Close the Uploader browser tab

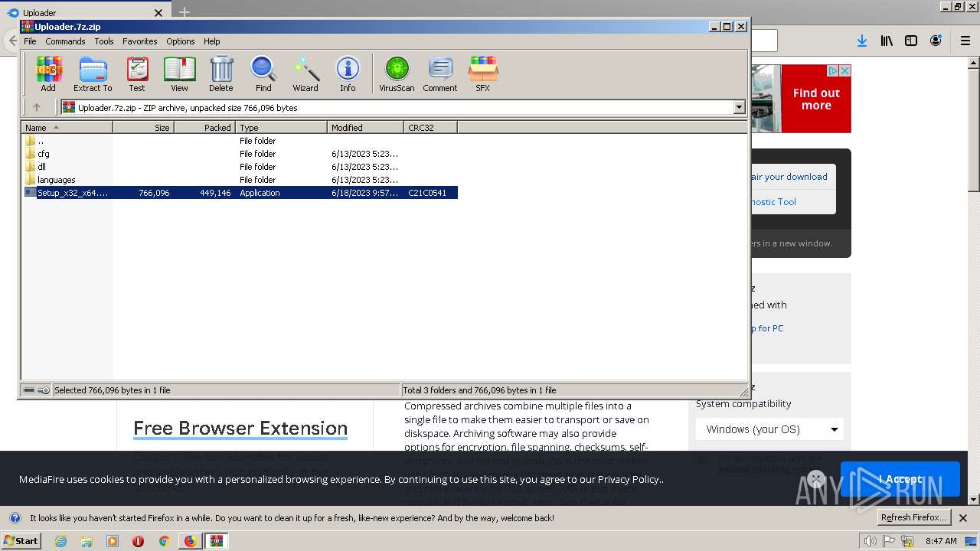click(158, 13)
